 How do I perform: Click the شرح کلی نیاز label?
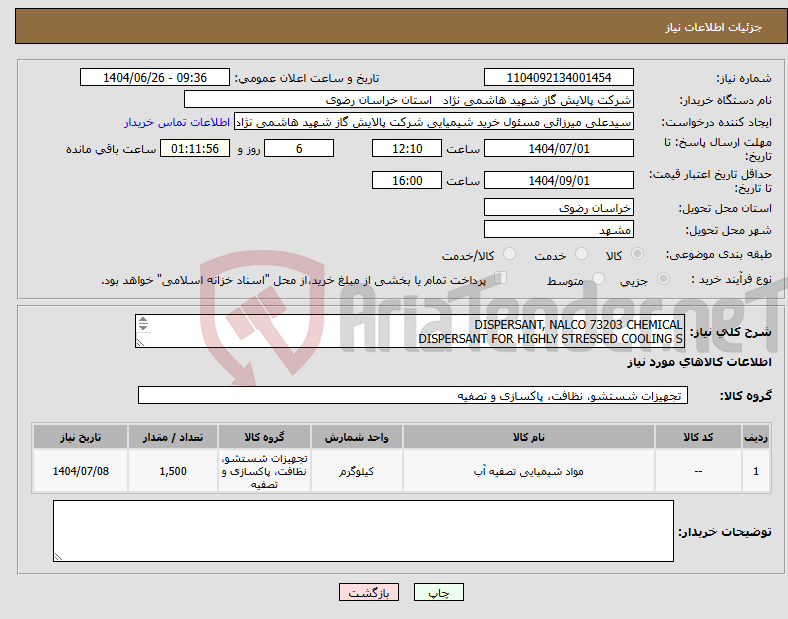(x=731, y=332)
